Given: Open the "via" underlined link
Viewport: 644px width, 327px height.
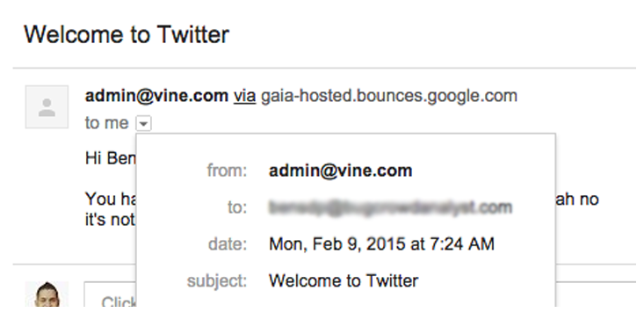Looking at the screenshot, I should tap(245, 96).
